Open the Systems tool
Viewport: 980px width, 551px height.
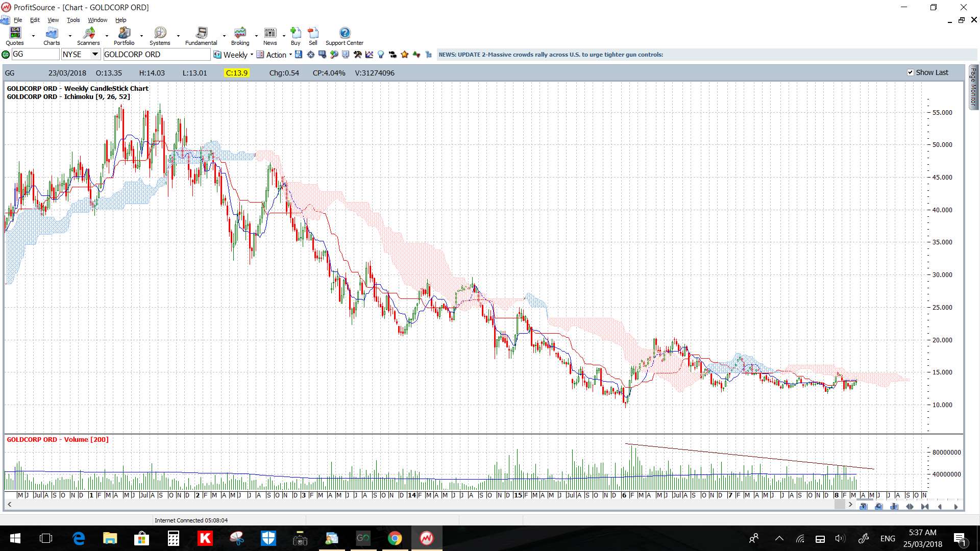pos(160,36)
